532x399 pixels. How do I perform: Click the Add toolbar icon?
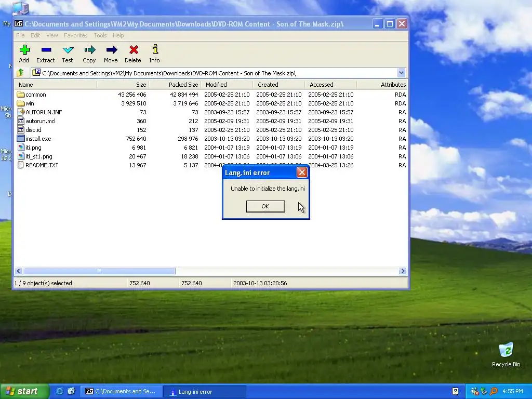(x=24, y=50)
